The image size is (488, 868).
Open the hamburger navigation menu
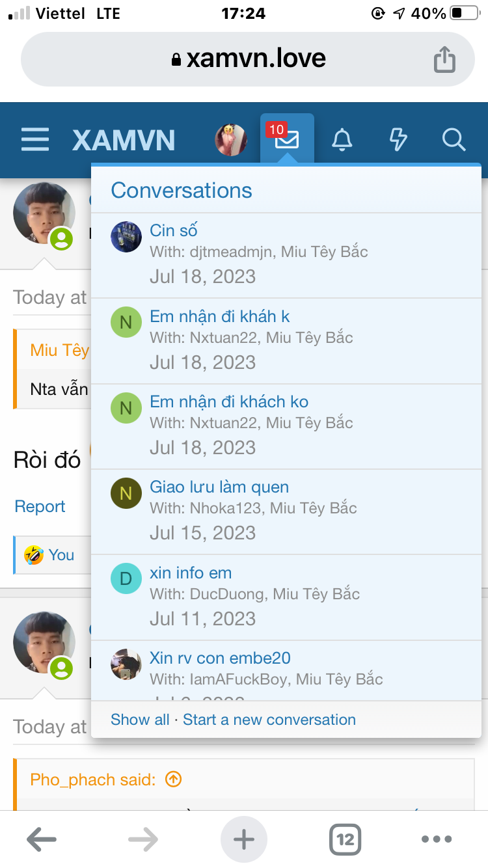[35, 140]
